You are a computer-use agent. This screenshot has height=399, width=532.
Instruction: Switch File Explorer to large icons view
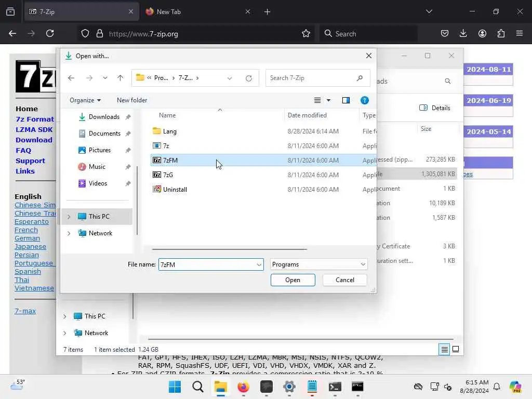point(456,349)
